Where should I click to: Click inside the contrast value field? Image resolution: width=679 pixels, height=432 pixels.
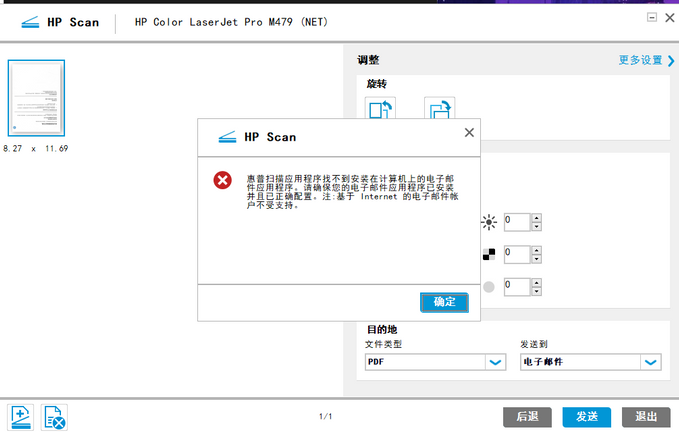pos(517,255)
